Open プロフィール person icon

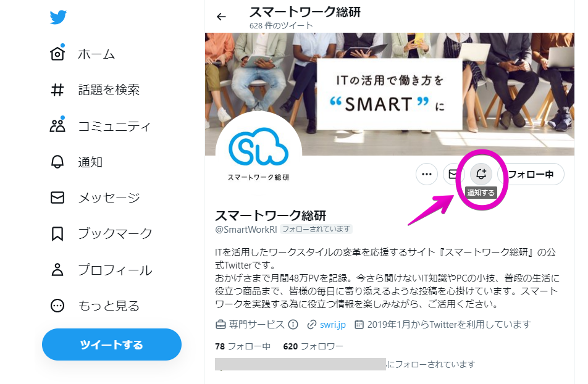pyautogui.click(x=57, y=270)
